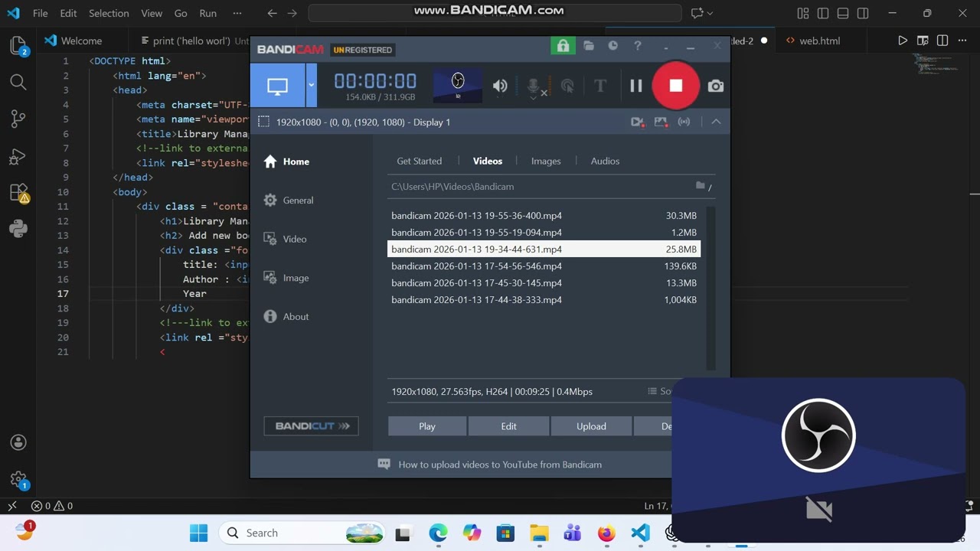This screenshot has height=551, width=980.
Task: Click the video list scrollbar in Bandicam
Action: (x=710, y=288)
